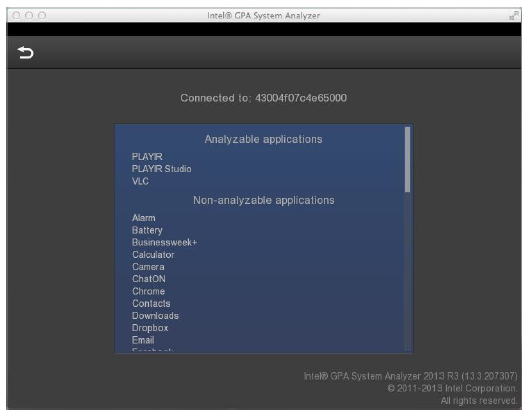Viewport: 530px width, 416px height.
Task: Select Businessweek+ in the list
Action: click(x=164, y=243)
